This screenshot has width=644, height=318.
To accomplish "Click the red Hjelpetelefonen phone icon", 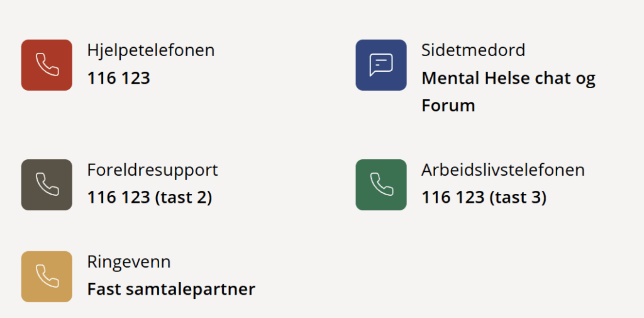I will 47,65.
